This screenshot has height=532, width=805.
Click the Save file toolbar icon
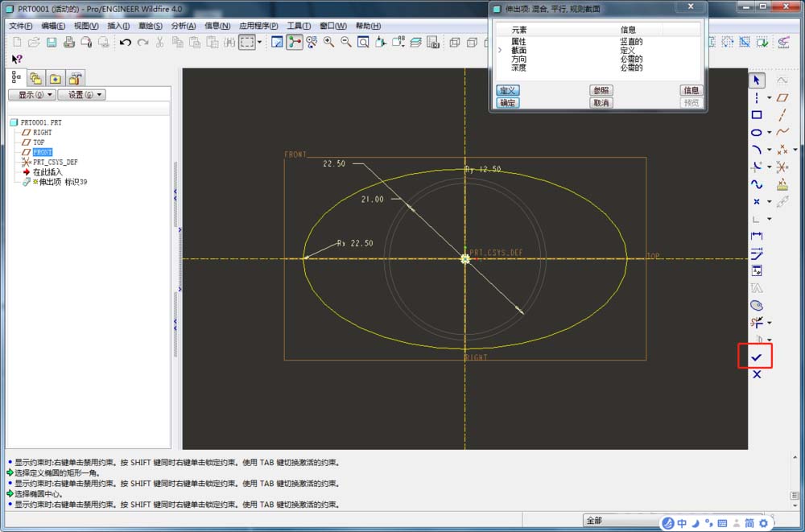pyautogui.click(x=52, y=42)
